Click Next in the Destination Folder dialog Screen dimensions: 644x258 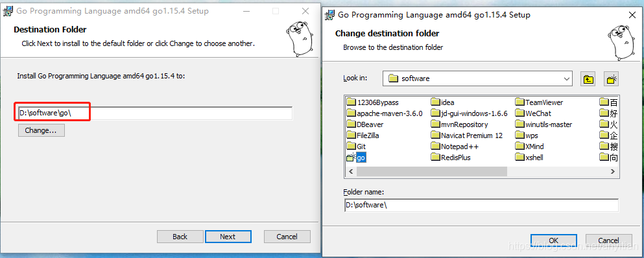coord(228,237)
